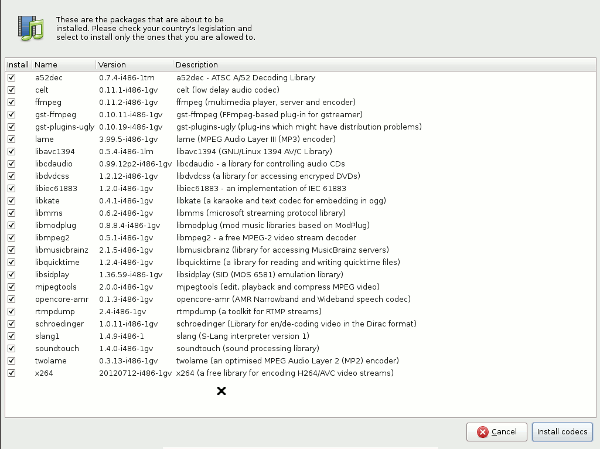Uncheck the libmpeg2 package checkbox
The width and height of the screenshot is (600, 449).
pyautogui.click(x=11, y=238)
